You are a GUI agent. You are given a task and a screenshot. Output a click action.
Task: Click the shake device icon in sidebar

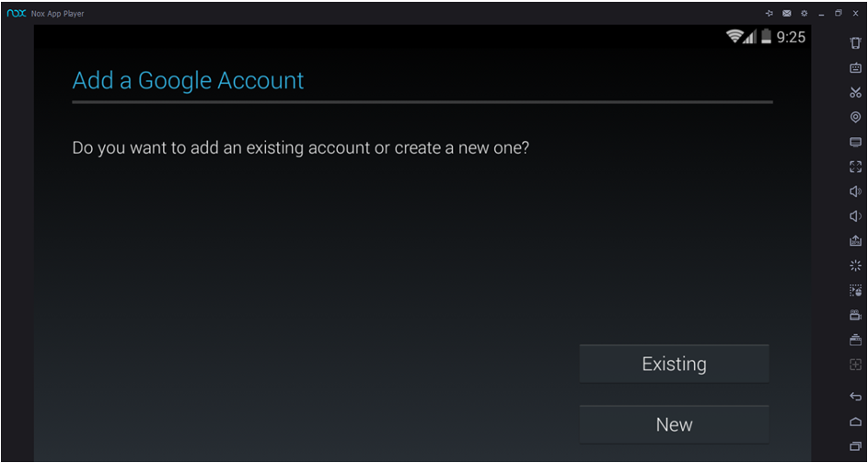coord(855,42)
